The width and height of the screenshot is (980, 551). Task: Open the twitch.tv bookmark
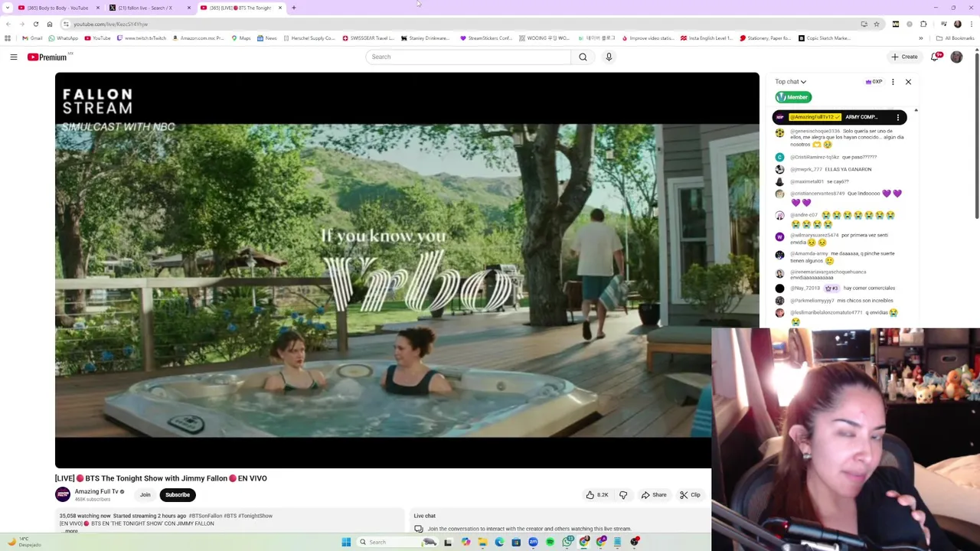tap(142, 38)
